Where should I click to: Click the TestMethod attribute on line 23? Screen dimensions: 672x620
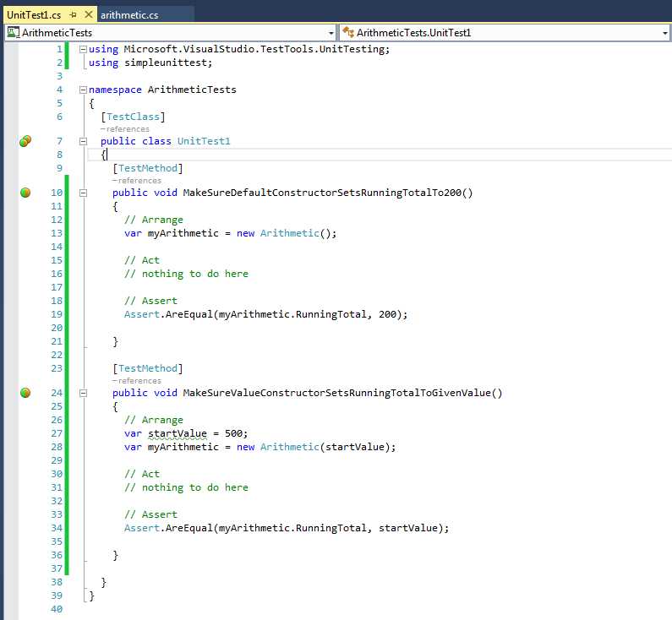pyautogui.click(x=148, y=368)
